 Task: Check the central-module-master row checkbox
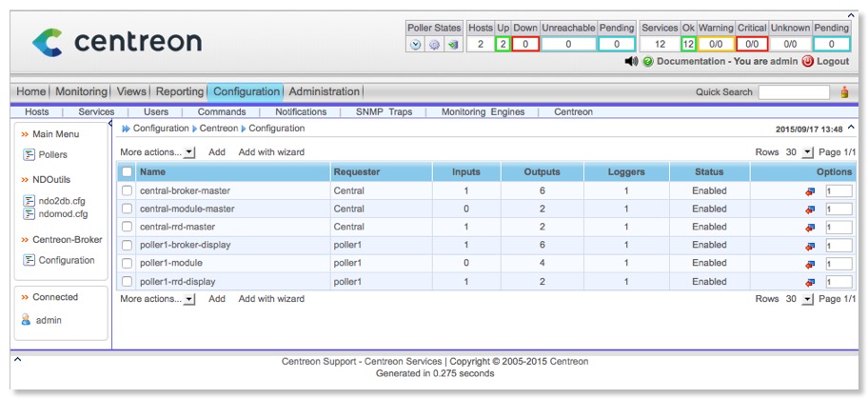pos(128,209)
